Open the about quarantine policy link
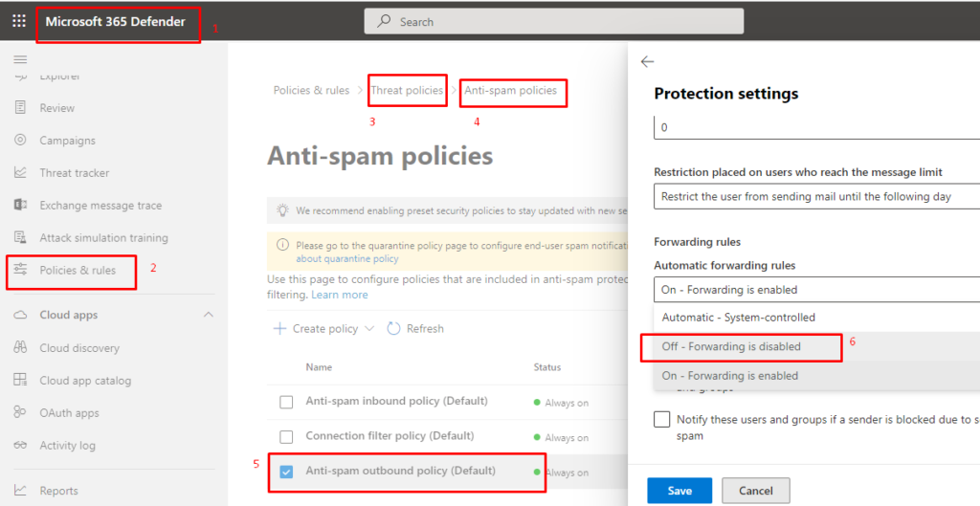Image resolution: width=980 pixels, height=506 pixels. pyautogui.click(x=346, y=258)
